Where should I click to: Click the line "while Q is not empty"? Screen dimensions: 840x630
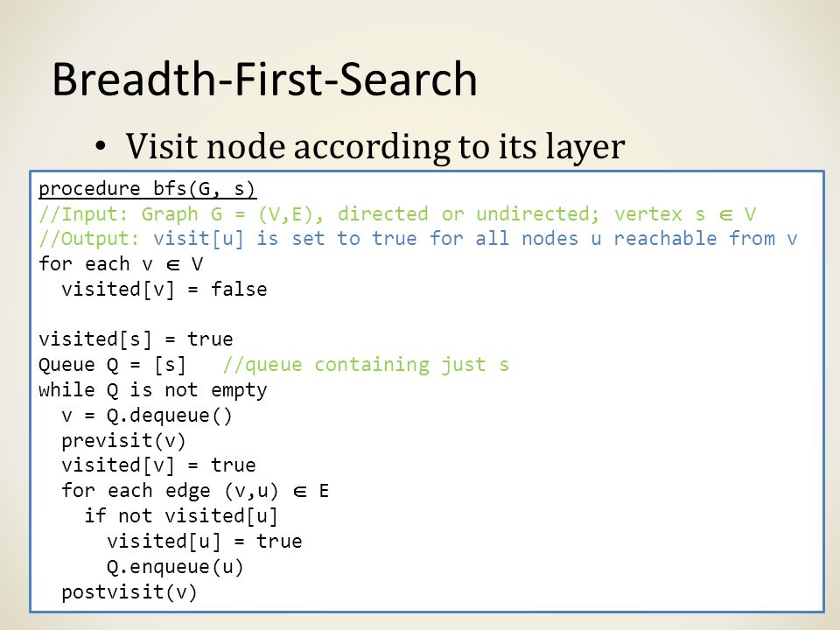(x=152, y=390)
